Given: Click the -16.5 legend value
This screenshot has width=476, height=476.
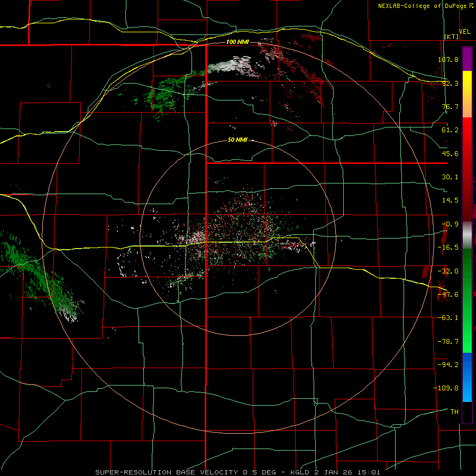Looking at the screenshot, I should (x=448, y=248).
